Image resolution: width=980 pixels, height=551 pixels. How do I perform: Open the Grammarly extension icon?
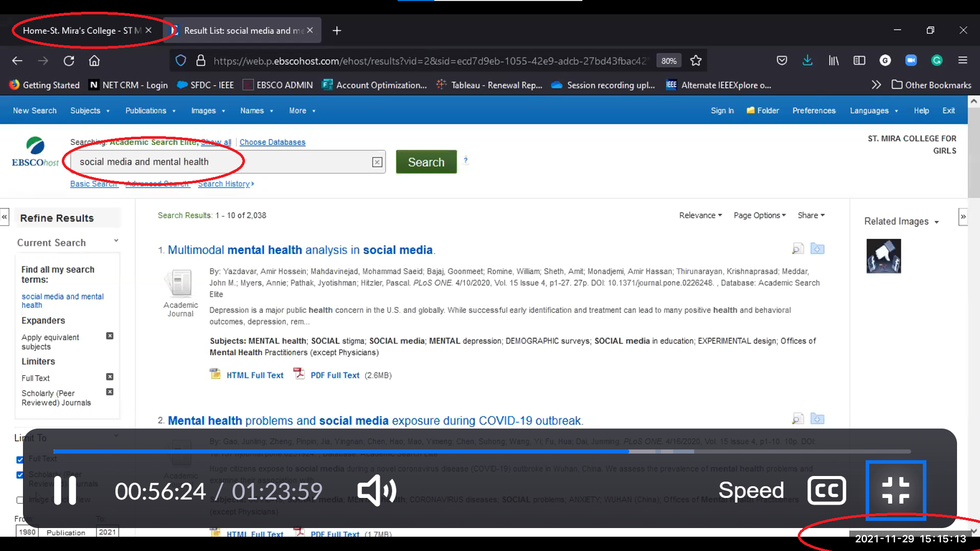[x=937, y=60]
